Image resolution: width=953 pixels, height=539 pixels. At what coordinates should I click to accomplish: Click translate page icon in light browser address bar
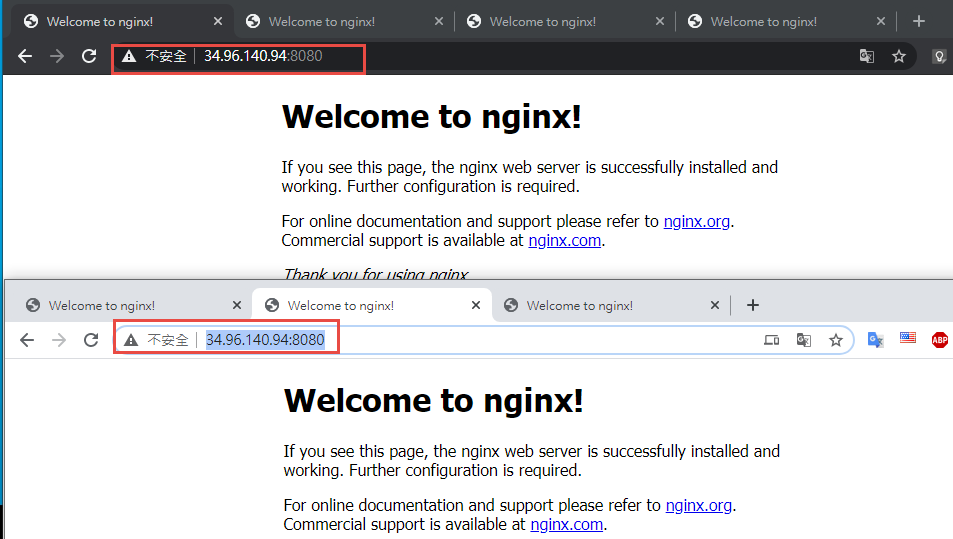(803, 340)
